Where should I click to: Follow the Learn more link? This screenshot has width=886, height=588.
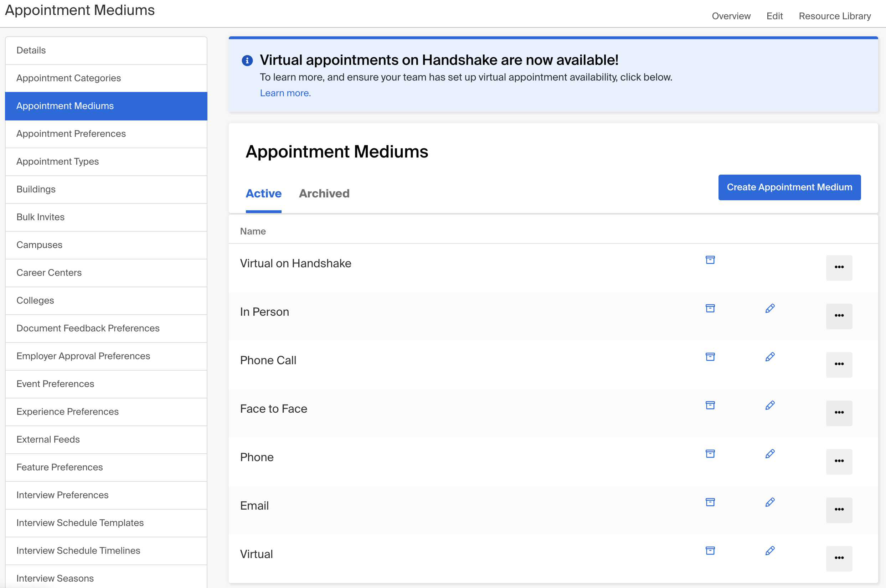(x=285, y=93)
